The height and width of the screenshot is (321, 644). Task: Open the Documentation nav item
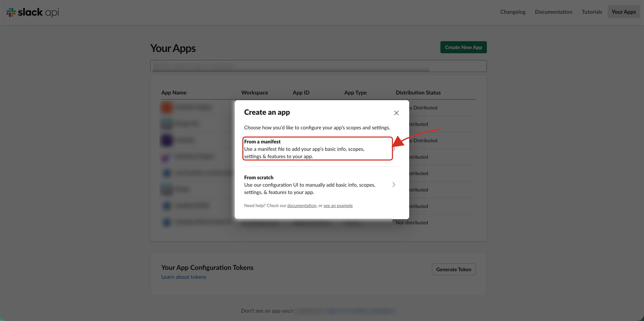pyautogui.click(x=553, y=12)
